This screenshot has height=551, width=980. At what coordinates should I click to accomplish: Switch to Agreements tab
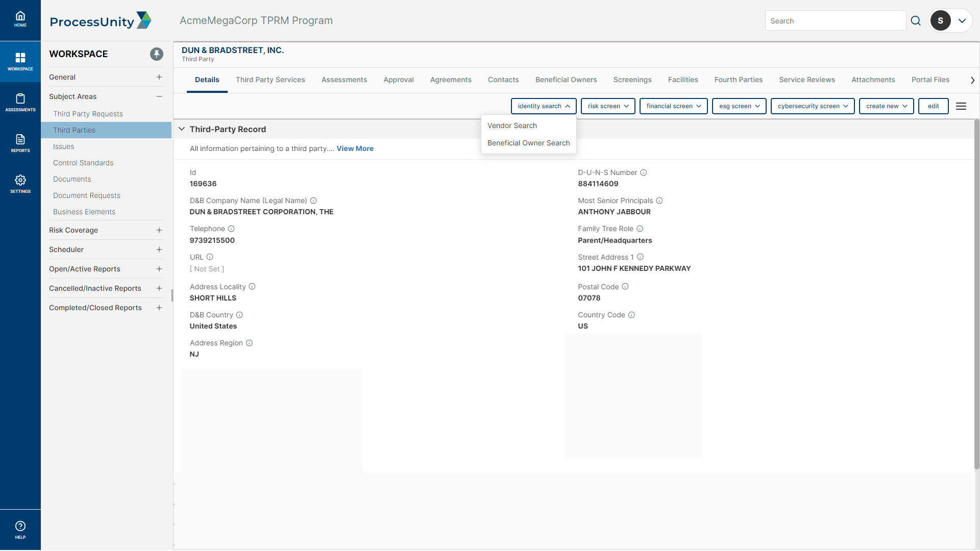click(451, 80)
